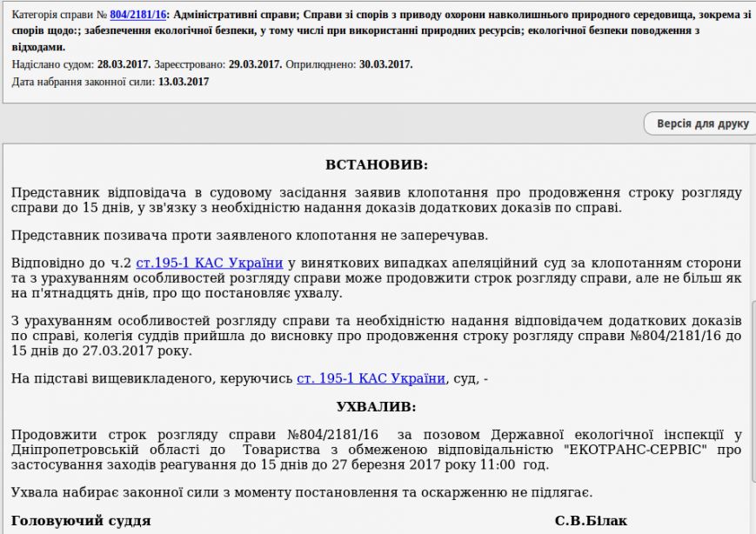Click the text "ЕКОТРАНС-СЕРВІС"
Image resolution: width=756 pixels, height=534 pixels.
click(635, 451)
